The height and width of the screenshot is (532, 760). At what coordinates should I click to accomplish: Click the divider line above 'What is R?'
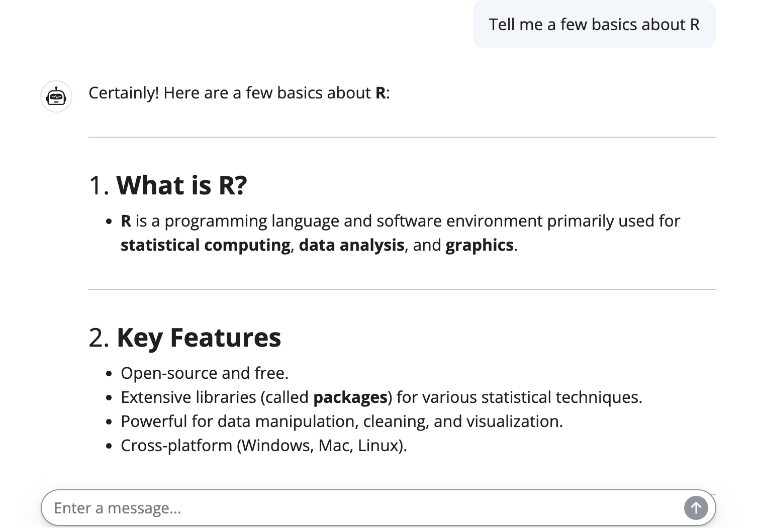coord(402,137)
